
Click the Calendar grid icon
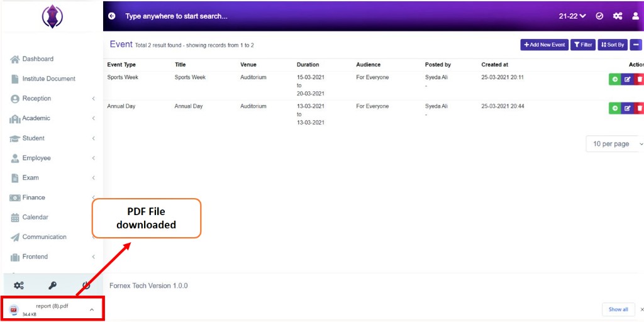[x=15, y=217]
